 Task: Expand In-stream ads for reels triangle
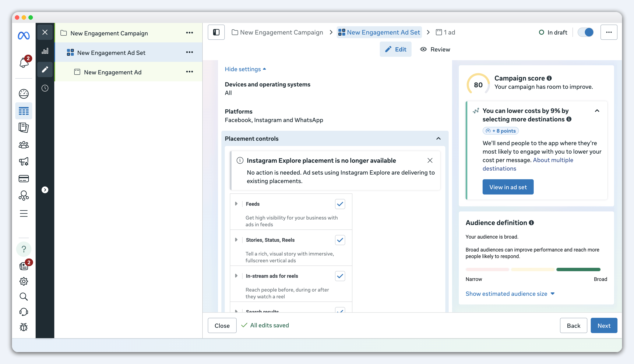tap(236, 276)
